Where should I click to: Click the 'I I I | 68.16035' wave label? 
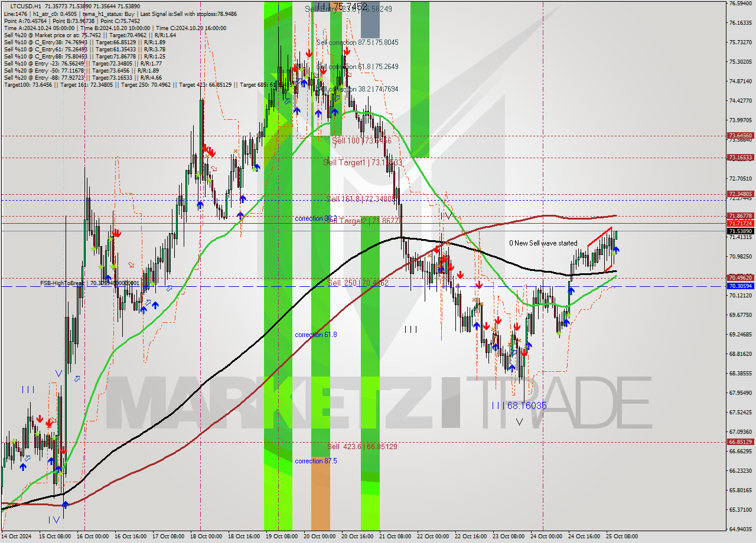click(519, 405)
